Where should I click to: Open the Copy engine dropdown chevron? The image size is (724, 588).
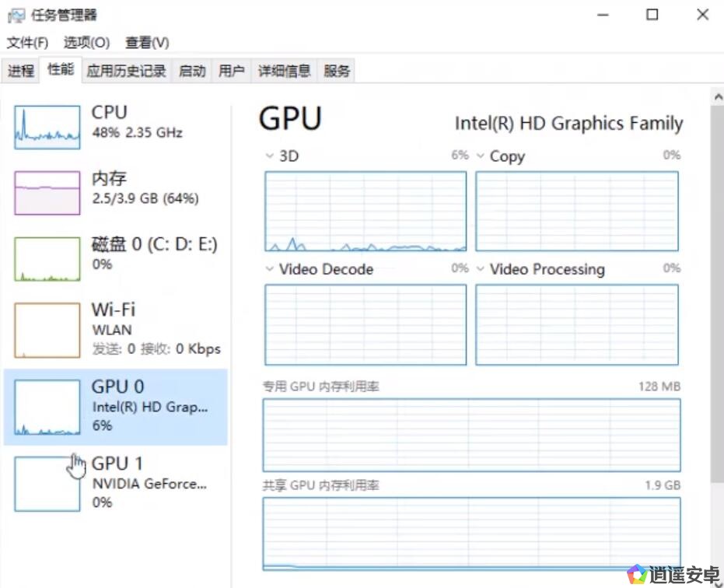481,156
